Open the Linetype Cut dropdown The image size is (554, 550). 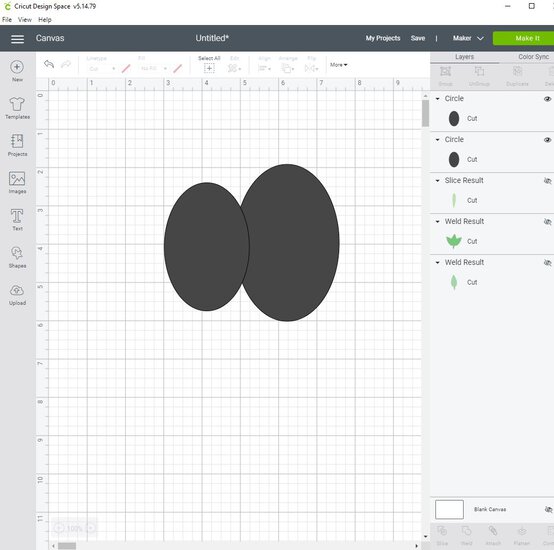pyautogui.click(x=102, y=69)
